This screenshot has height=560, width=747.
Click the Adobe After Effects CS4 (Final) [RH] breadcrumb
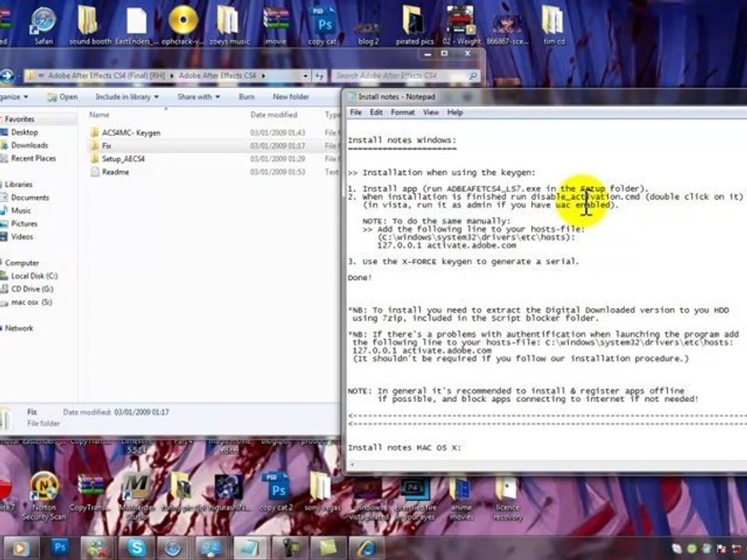107,75
